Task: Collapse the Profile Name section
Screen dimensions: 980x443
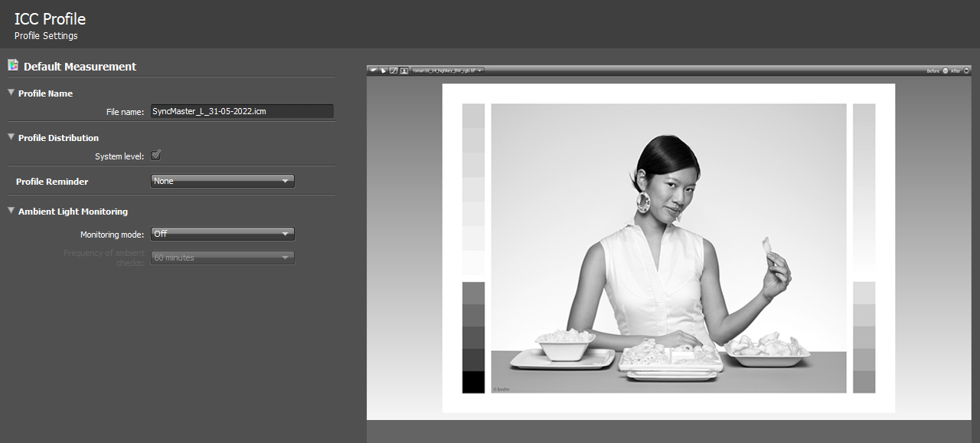Action: click(x=11, y=93)
